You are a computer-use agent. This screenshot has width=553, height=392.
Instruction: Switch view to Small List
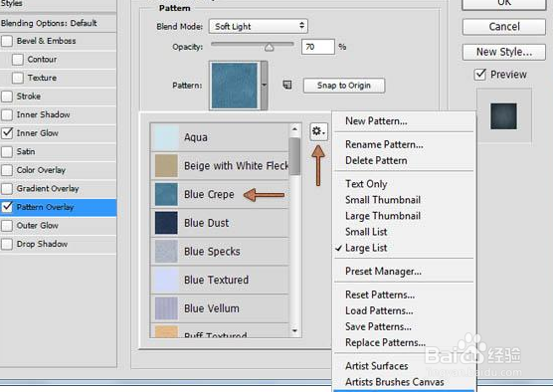coord(366,232)
